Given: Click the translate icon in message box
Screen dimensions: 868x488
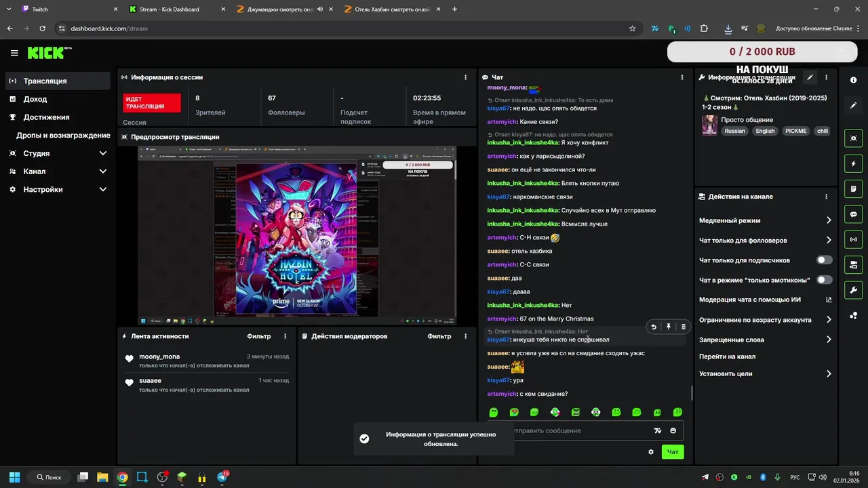Looking at the screenshot, I should (657, 430).
